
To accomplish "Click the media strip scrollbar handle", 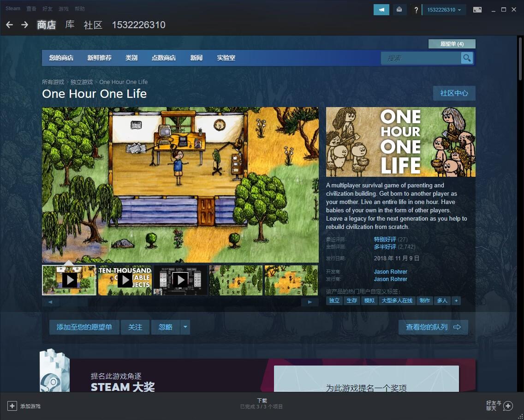I will tap(74, 302).
